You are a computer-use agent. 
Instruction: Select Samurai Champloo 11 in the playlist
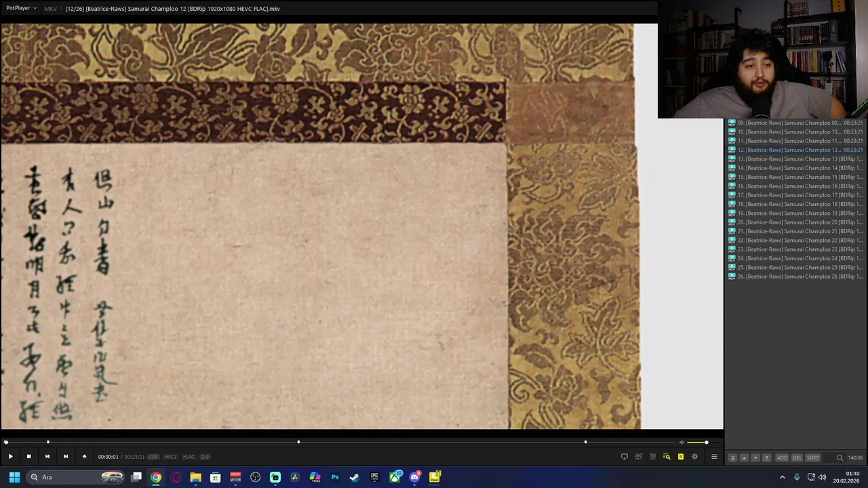[x=795, y=141]
